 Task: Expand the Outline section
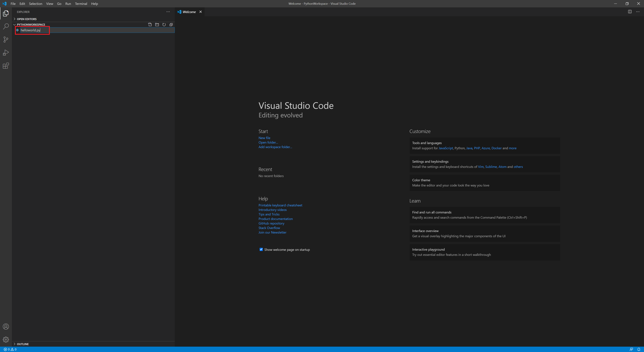tap(23, 344)
